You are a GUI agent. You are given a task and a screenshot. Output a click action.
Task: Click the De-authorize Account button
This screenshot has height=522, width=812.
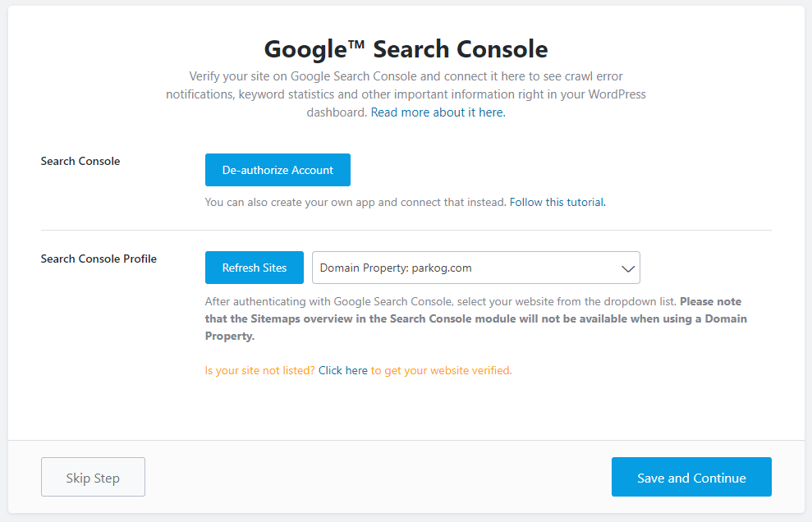(278, 170)
